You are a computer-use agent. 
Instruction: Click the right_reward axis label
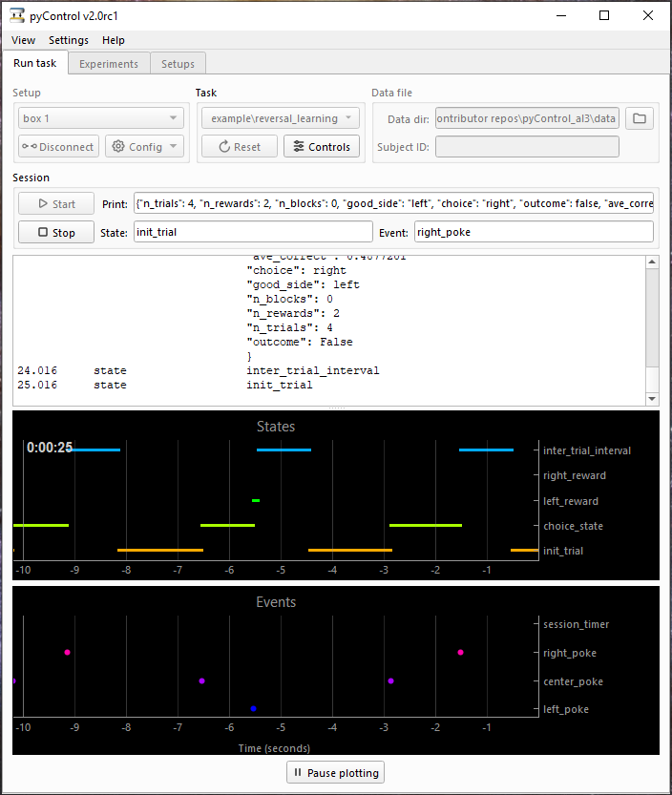pos(574,475)
